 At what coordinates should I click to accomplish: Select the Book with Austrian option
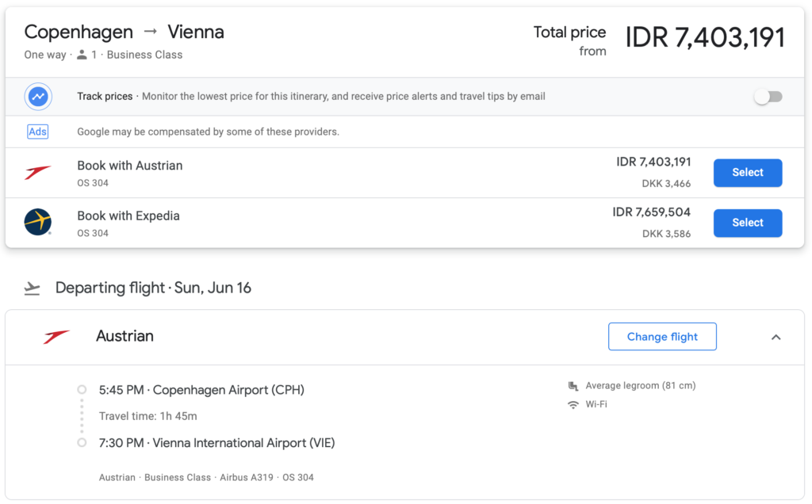747,173
